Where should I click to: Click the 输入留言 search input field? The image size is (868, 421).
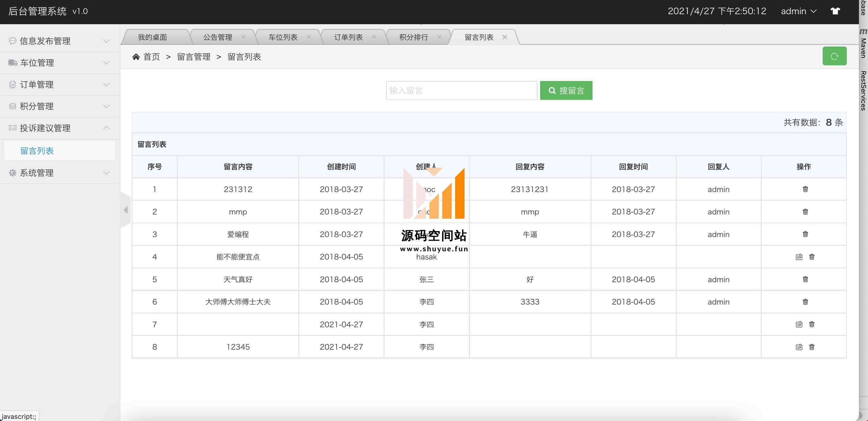(x=461, y=90)
